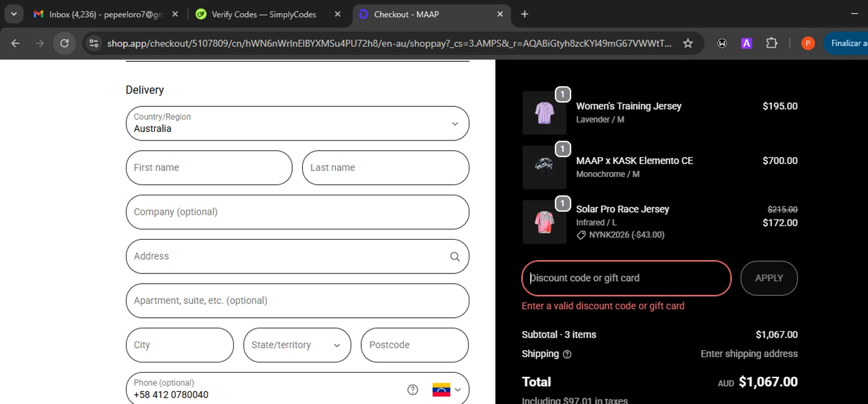View the Women's Training Jersey thumbnail

coord(545,113)
